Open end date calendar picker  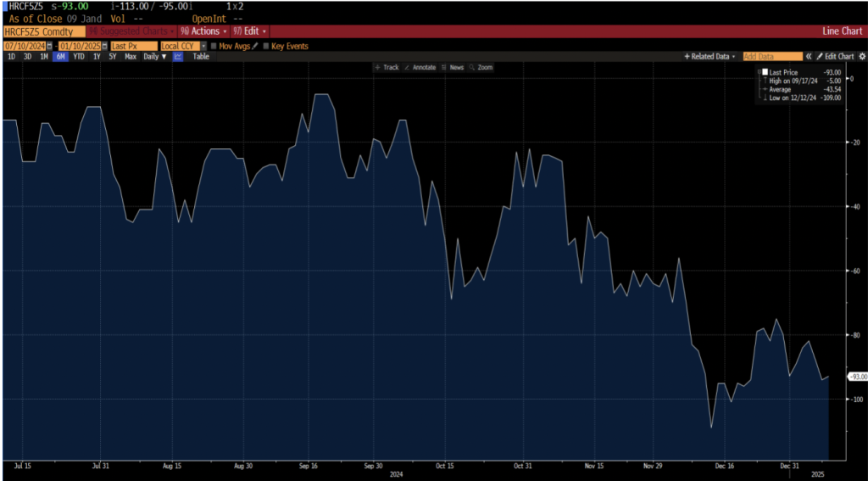(x=104, y=46)
